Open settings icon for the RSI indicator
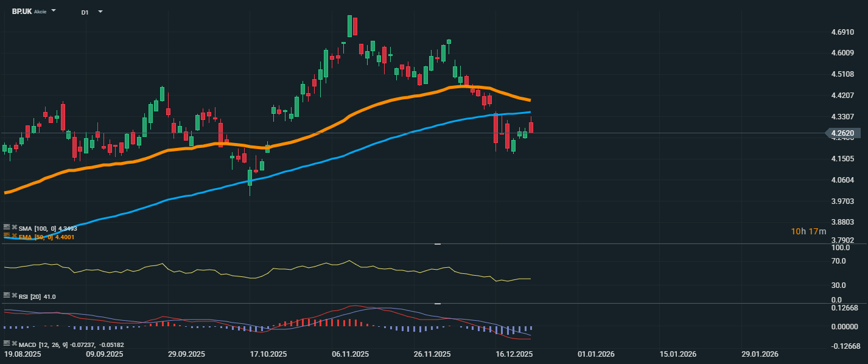Viewport: 868px width, 364px height. (x=7, y=295)
